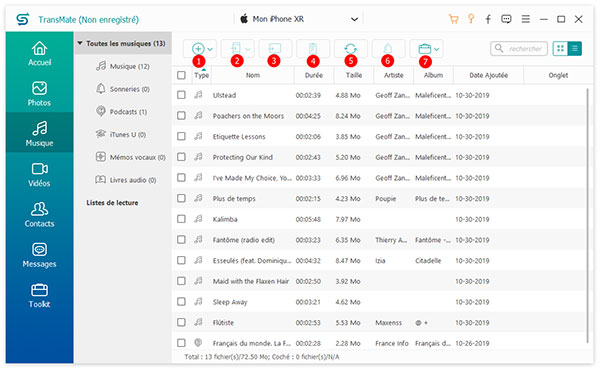The image size is (600, 370).
Task: Click the toolbox briefcase toolbar icon
Action: point(424,49)
